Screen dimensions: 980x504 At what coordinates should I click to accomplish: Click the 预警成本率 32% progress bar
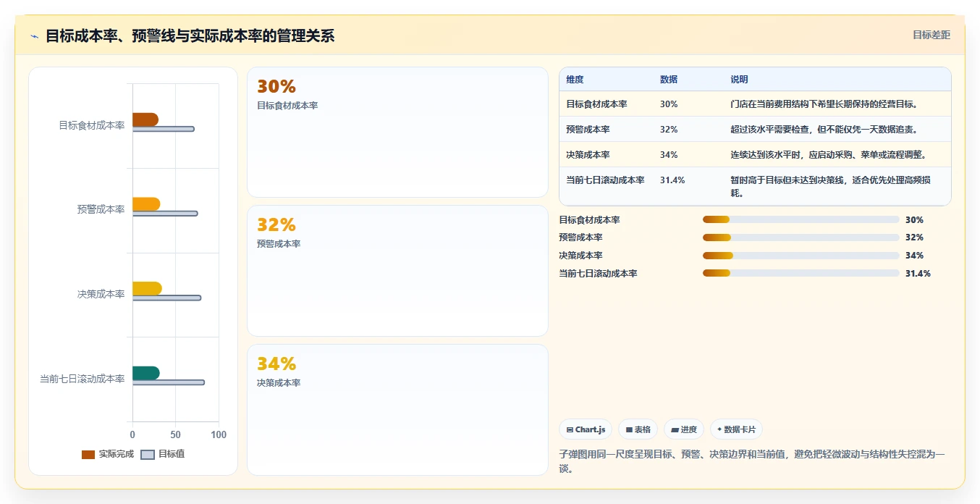(801, 238)
